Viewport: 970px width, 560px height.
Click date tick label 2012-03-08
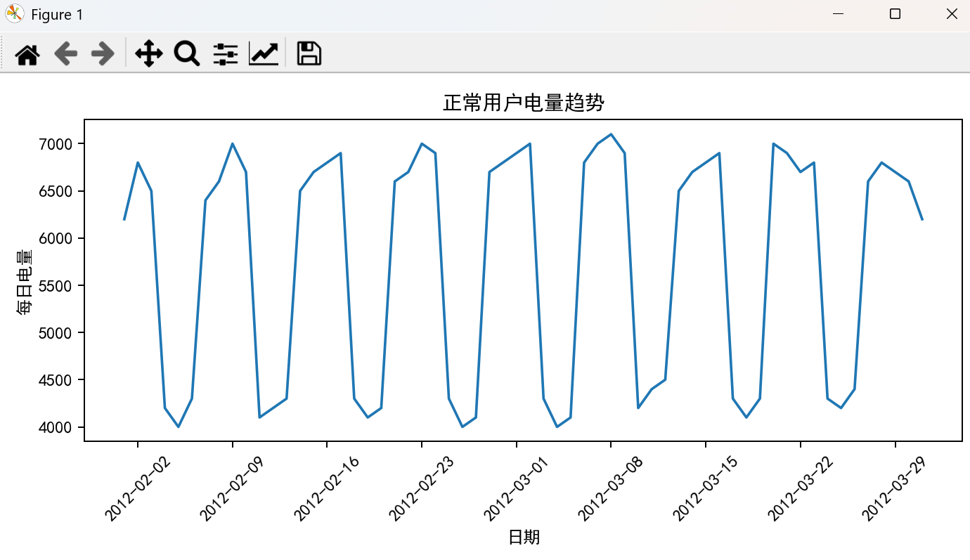[610, 488]
